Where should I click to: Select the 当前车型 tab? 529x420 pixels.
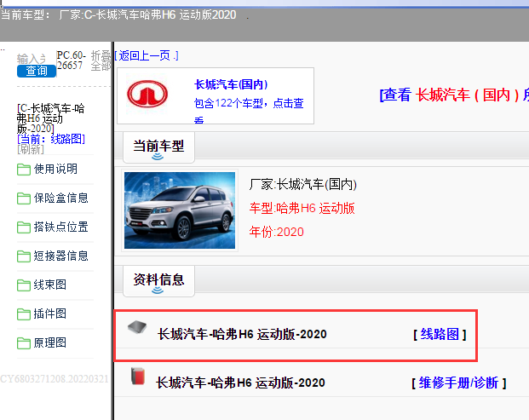158,147
